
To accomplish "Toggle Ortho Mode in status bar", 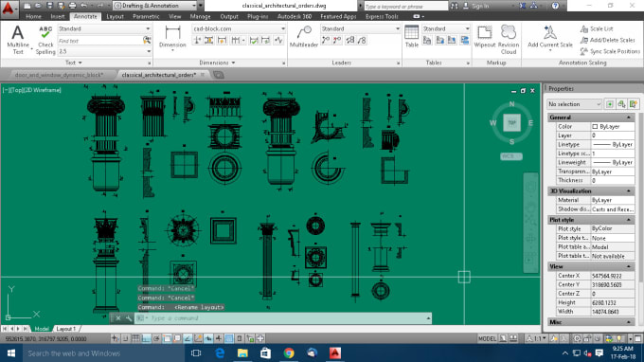I will point(146,338).
